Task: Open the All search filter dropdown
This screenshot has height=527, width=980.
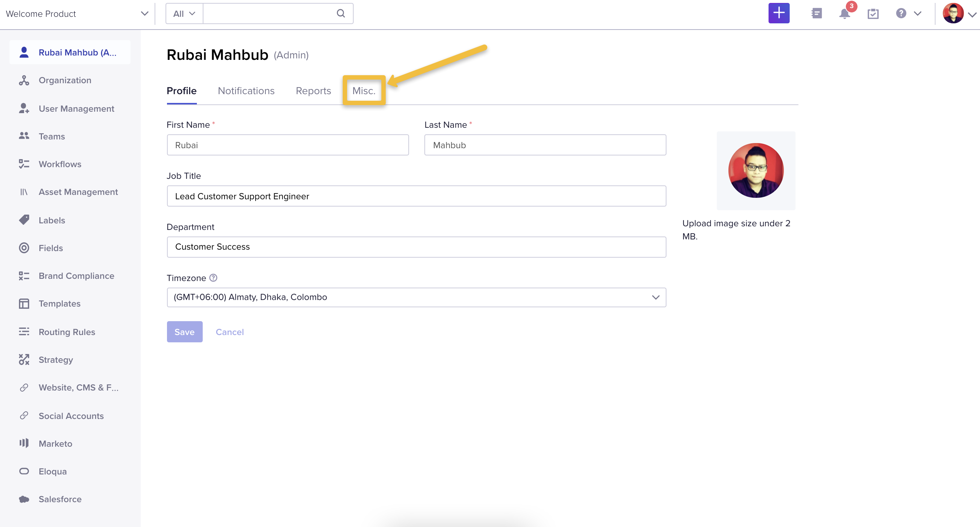Action: [183, 14]
